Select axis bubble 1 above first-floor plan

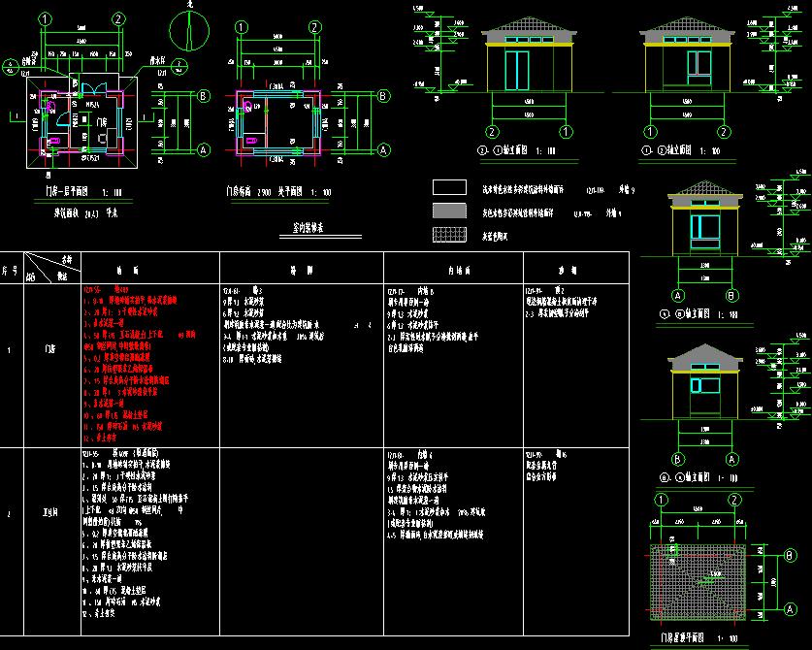43,19
